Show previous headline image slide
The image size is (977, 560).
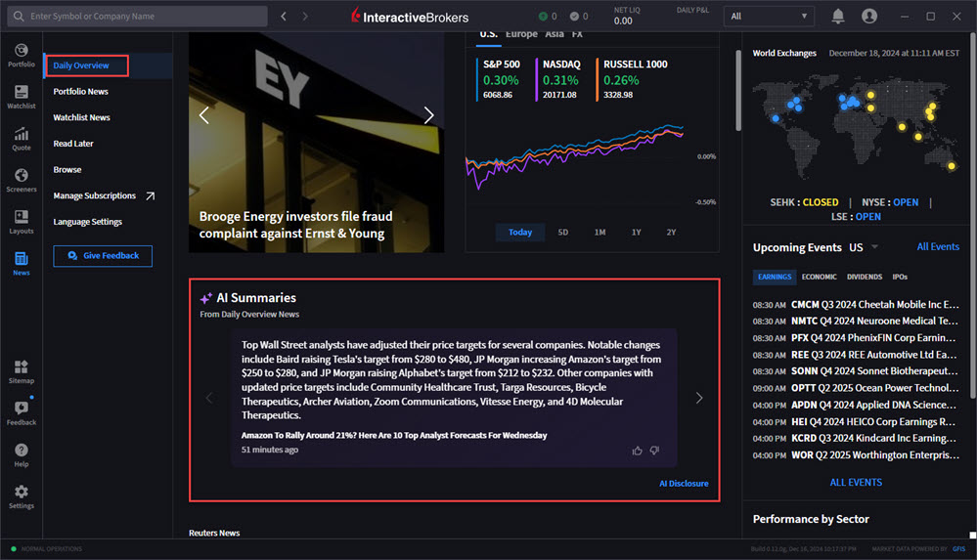(203, 115)
